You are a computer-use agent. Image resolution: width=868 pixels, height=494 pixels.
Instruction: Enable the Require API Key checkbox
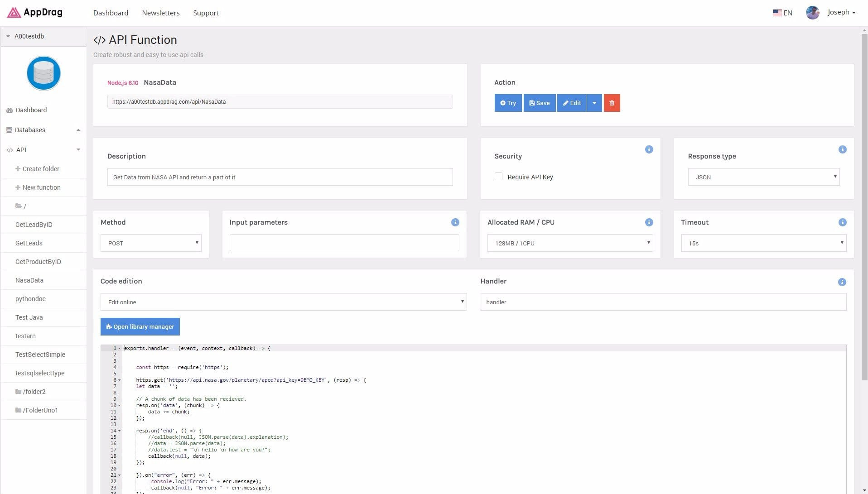[498, 177]
